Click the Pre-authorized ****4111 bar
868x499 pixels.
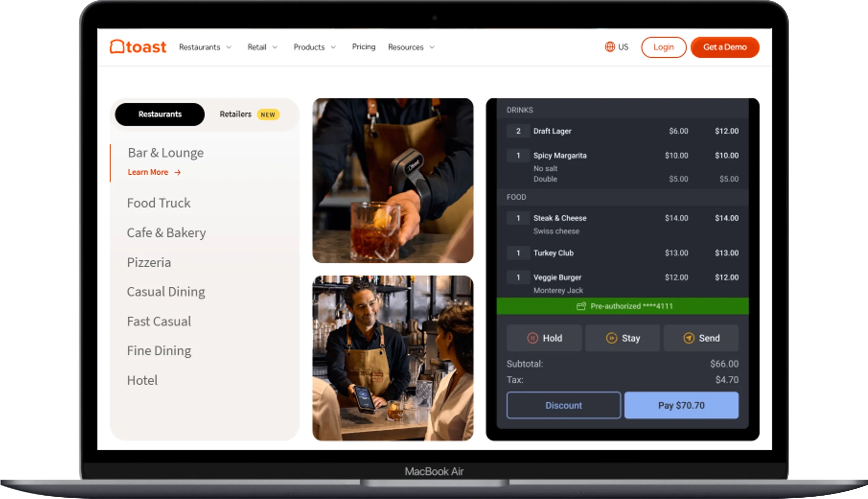(x=622, y=306)
